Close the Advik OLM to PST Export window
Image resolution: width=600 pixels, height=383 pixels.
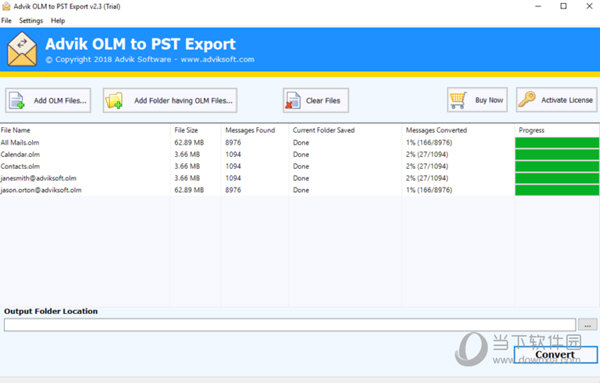(589, 6)
